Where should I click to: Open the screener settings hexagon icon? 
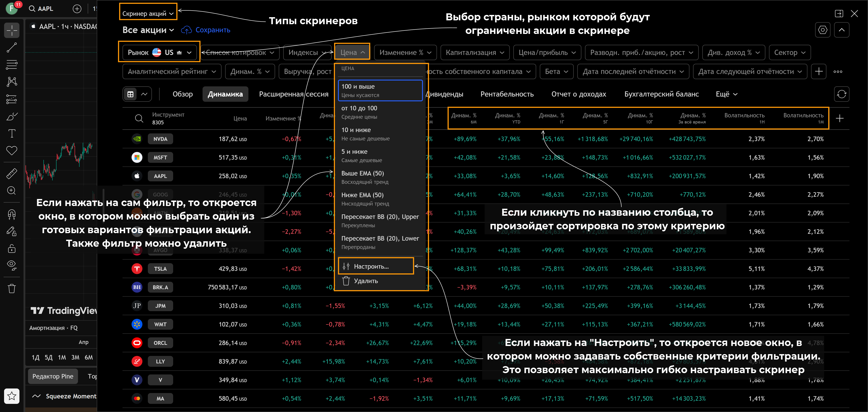(823, 30)
